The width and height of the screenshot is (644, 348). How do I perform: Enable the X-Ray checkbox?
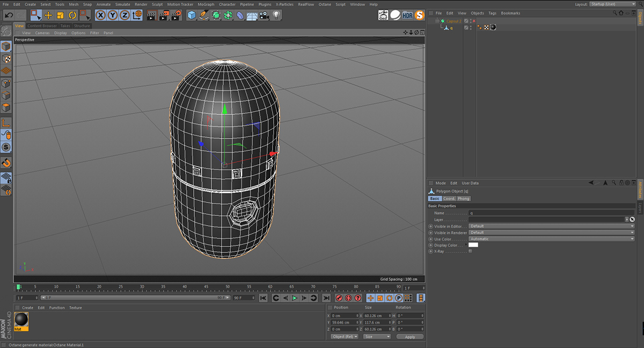(471, 251)
